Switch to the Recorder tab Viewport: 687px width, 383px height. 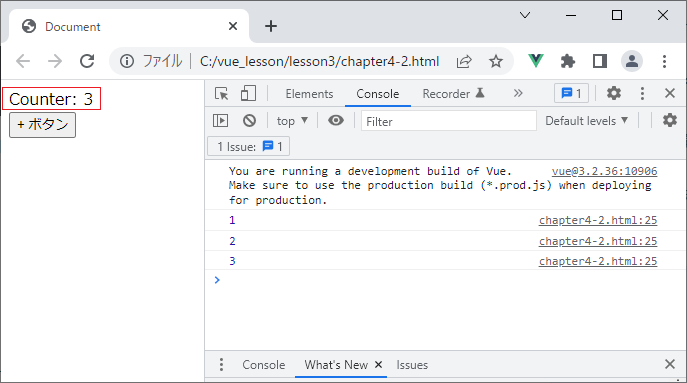pyautogui.click(x=453, y=94)
